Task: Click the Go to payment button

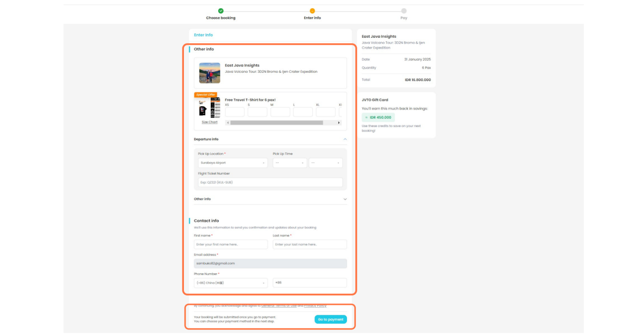Action: tap(331, 319)
